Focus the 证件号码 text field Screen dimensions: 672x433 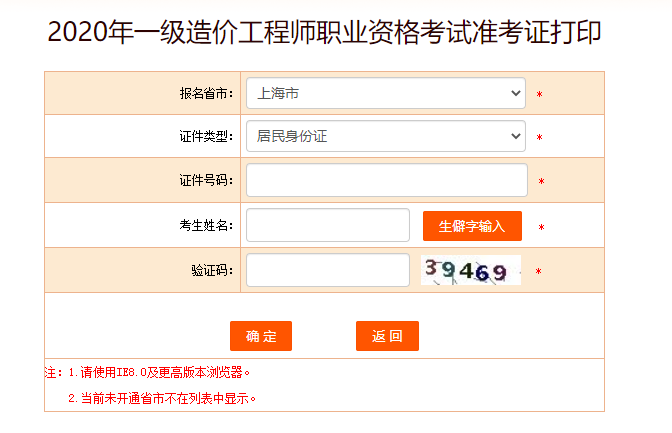click(x=386, y=180)
